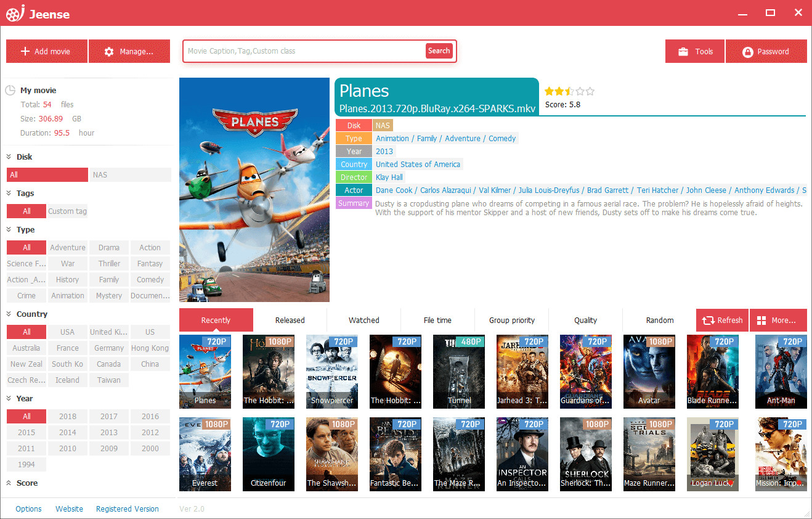Click the My movie pie chart icon
This screenshot has height=519, width=812.
click(10, 91)
